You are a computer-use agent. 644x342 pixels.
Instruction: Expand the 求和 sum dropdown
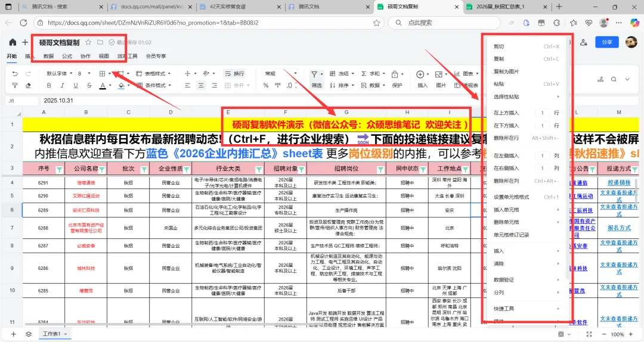(x=383, y=73)
